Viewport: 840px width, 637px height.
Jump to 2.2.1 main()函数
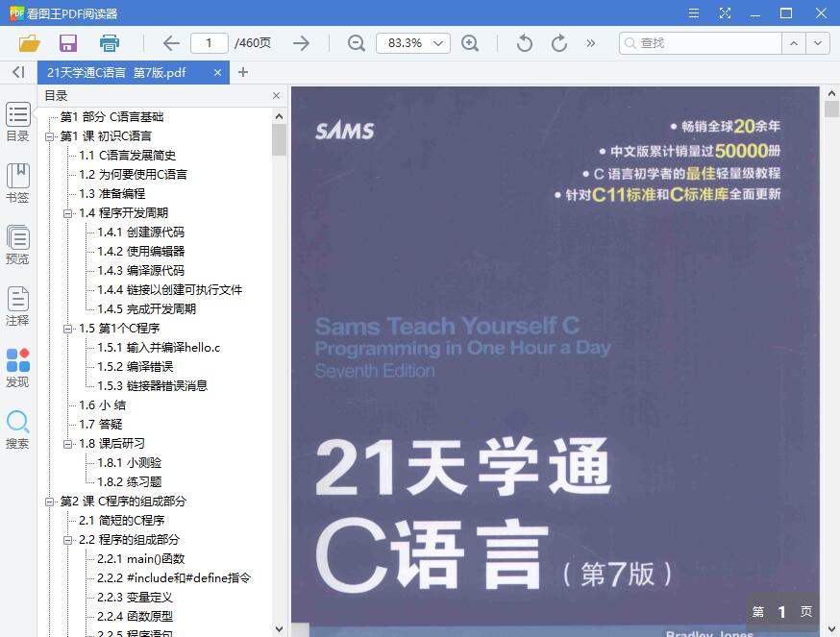141,559
